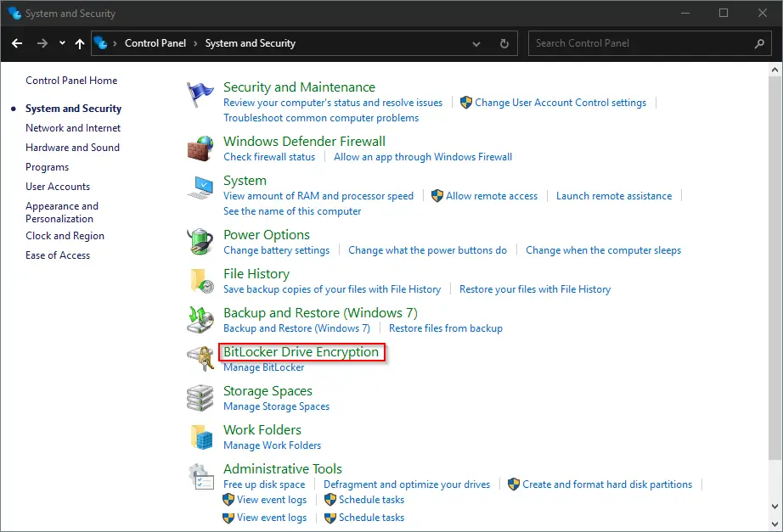Expand the address bar history dropdown
This screenshot has width=783, height=532.
point(476,43)
